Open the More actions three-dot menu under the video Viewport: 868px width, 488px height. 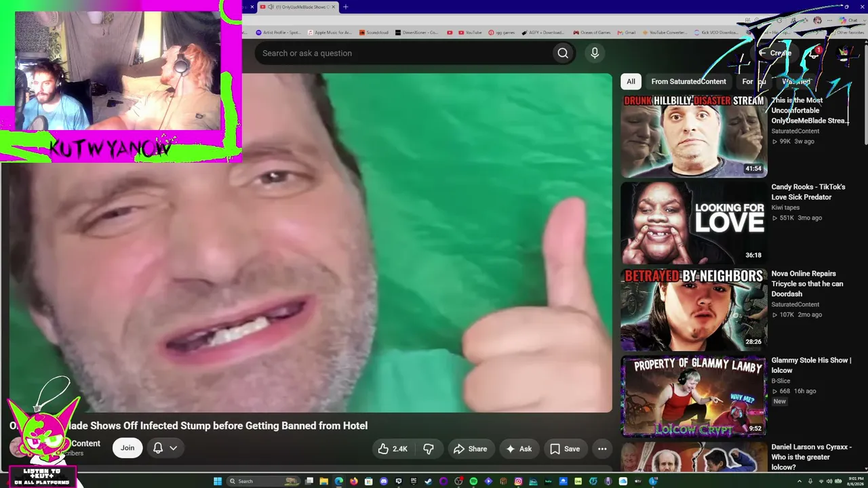[602, 449]
